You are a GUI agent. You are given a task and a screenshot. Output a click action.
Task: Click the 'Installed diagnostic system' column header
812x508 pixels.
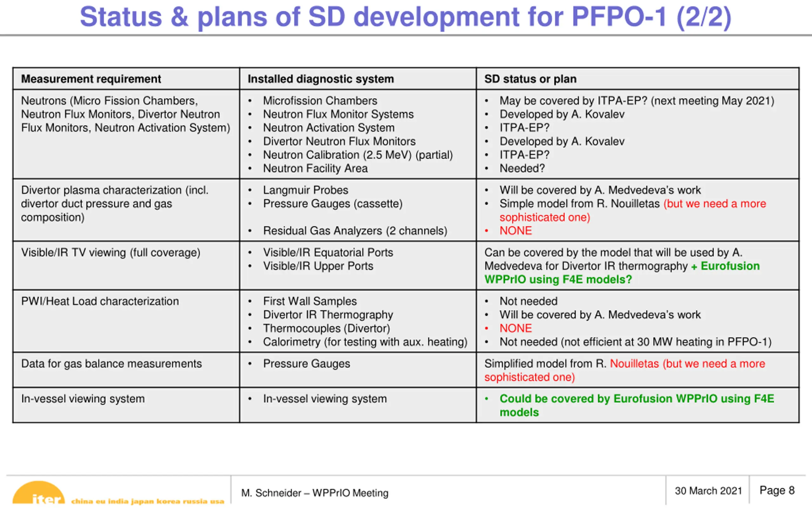(321, 79)
